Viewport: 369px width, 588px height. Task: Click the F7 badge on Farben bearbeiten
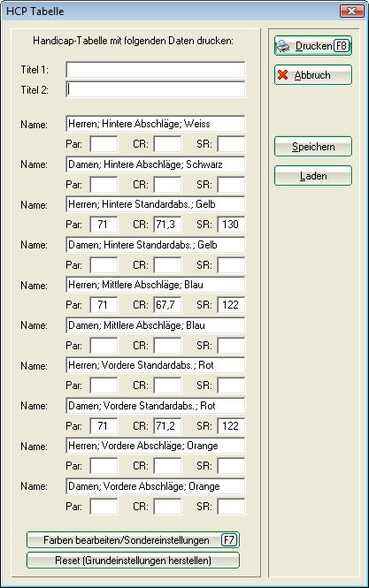coord(228,540)
